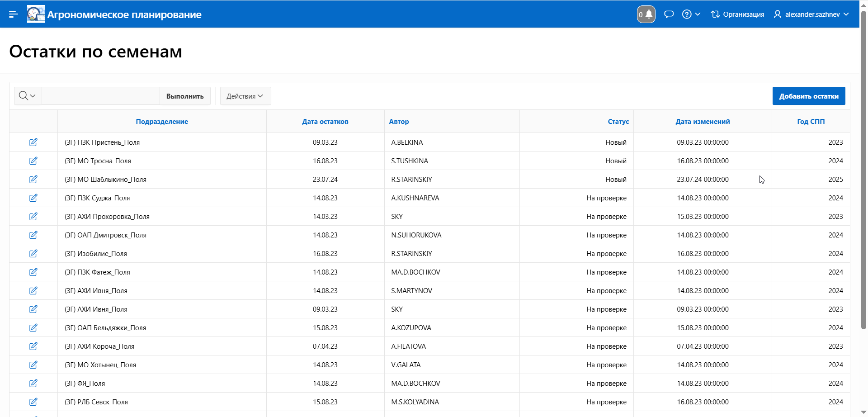Click the Организация switch link

[x=737, y=14]
